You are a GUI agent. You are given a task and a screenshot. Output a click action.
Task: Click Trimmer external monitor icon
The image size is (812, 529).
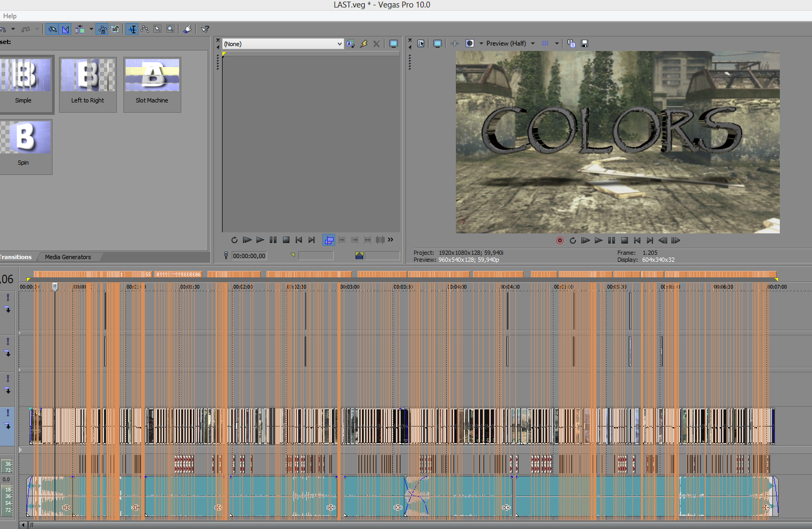click(x=394, y=44)
